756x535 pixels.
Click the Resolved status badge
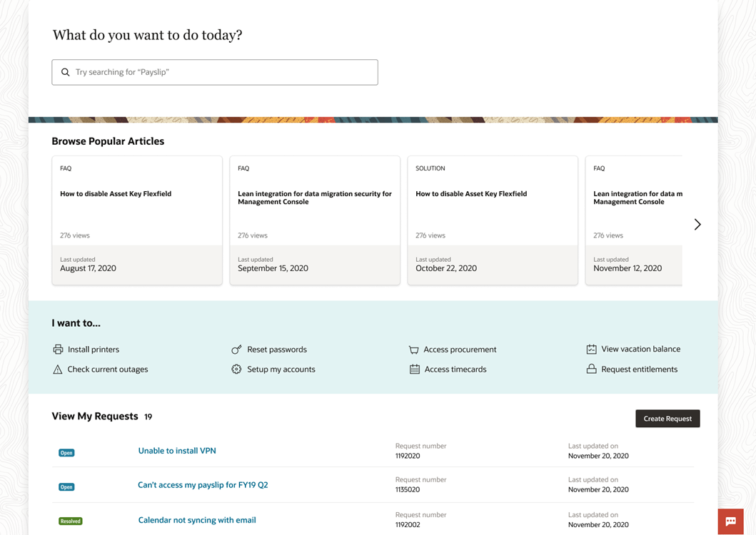click(x=70, y=521)
